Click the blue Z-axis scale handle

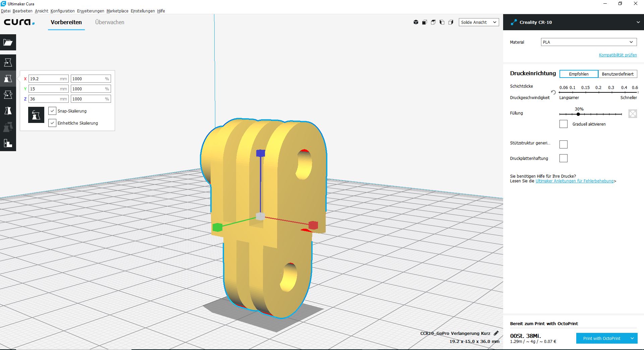coord(261,153)
